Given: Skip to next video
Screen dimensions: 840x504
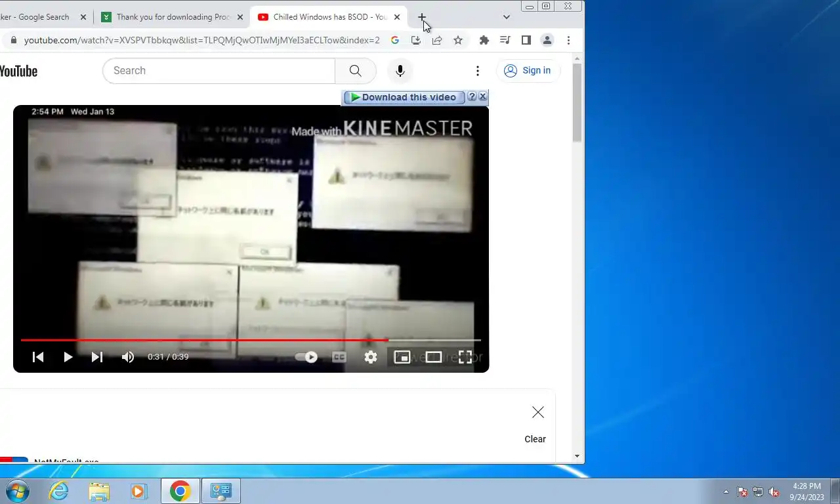Looking at the screenshot, I should [97, 357].
